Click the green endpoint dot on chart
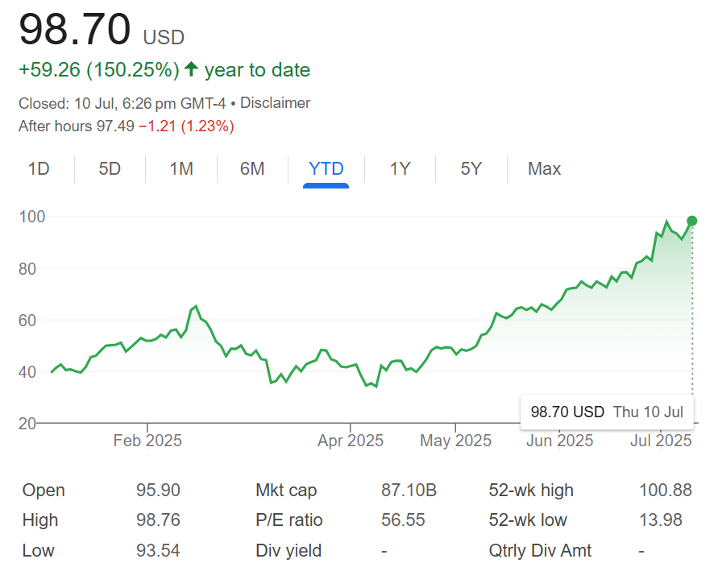Screen dimensions: 718x588 point(692,221)
